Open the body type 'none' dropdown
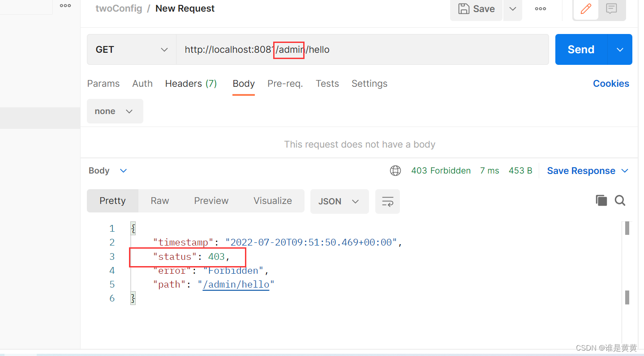 (115, 111)
